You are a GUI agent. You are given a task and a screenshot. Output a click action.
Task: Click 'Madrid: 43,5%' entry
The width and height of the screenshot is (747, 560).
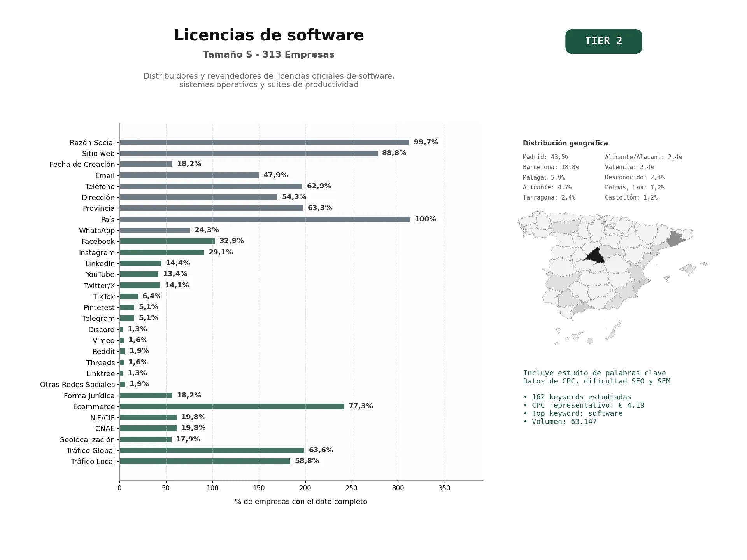(545, 157)
